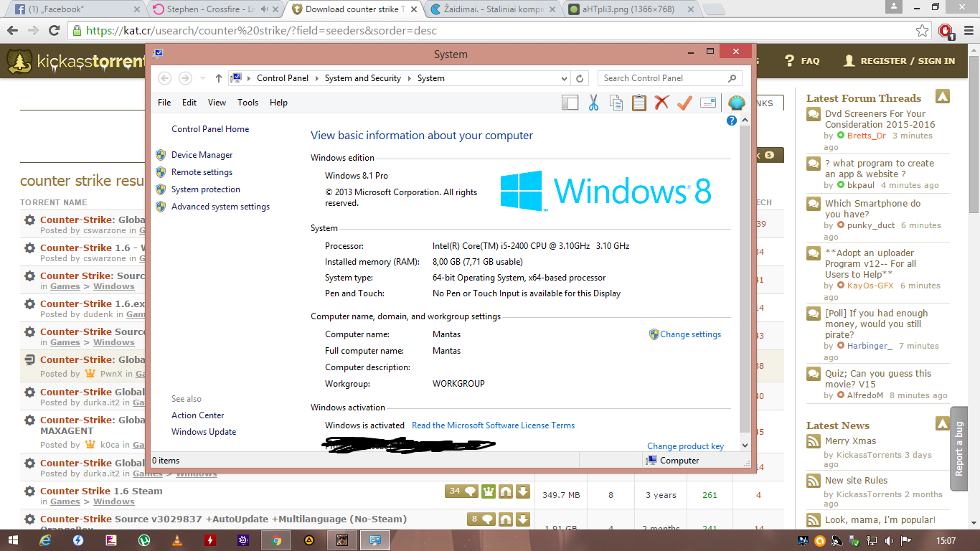The height and width of the screenshot is (551, 980).
Task: Expand the chevron after Control Panel breadcrumb
Action: pos(316,78)
